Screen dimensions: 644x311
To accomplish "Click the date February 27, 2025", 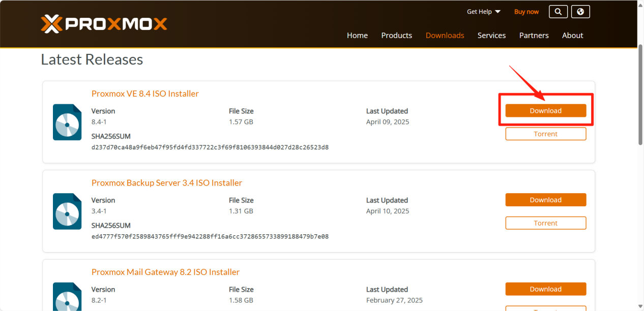I will [394, 300].
